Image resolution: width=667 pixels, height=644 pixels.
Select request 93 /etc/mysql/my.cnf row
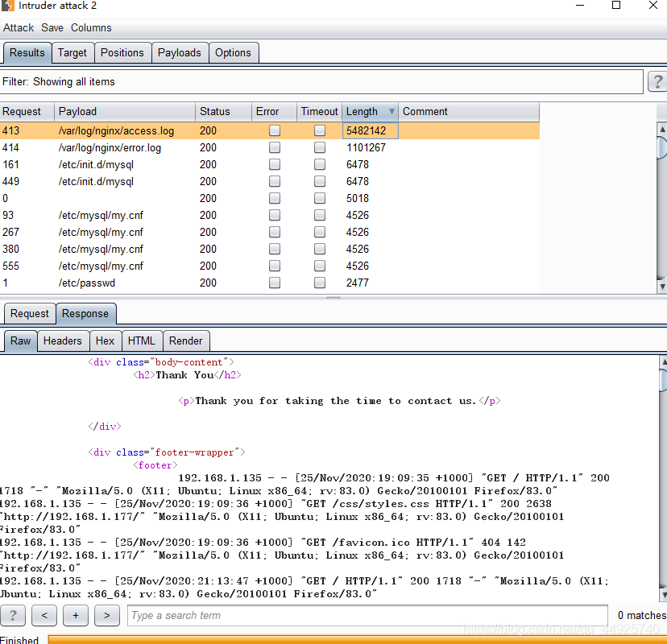tap(270, 215)
